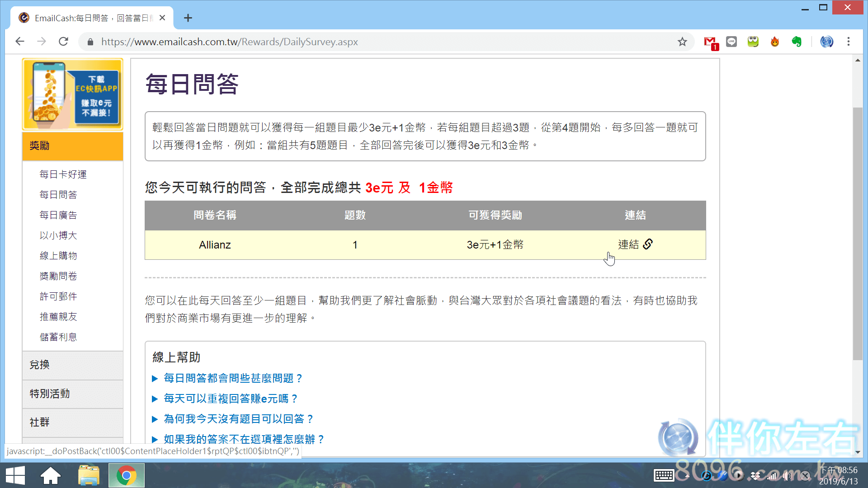
Task: Open 推薦親友 in sidebar
Action: [58, 317]
